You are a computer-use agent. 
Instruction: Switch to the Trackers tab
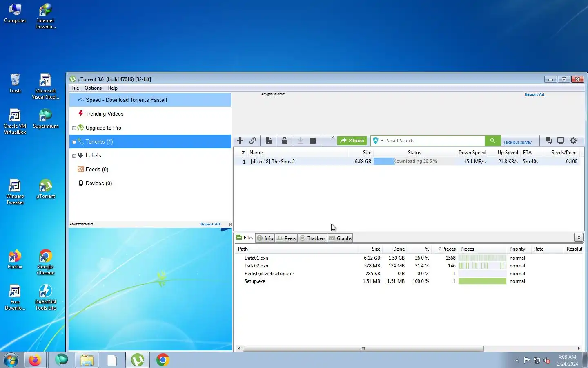pyautogui.click(x=312, y=238)
